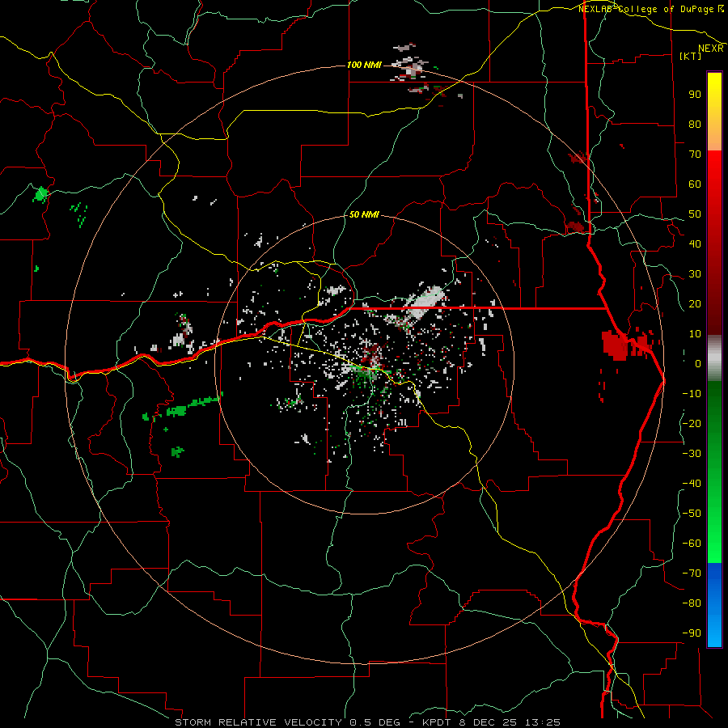The image size is (728, 728).
Task: Click the positive 70 scale label
Action: 695,154
